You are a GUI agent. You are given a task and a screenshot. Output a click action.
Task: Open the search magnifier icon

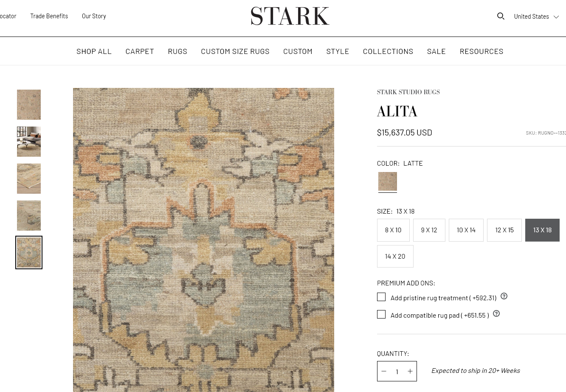[x=501, y=16]
